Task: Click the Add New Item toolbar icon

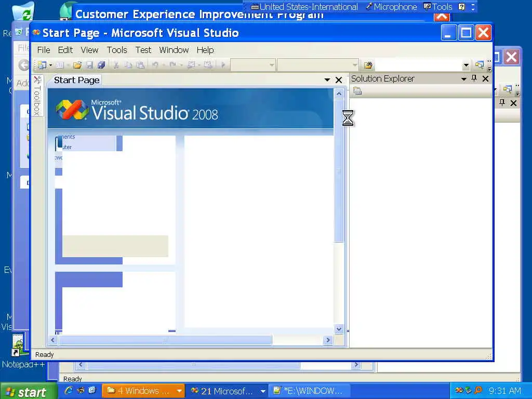Action: [x=60, y=65]
